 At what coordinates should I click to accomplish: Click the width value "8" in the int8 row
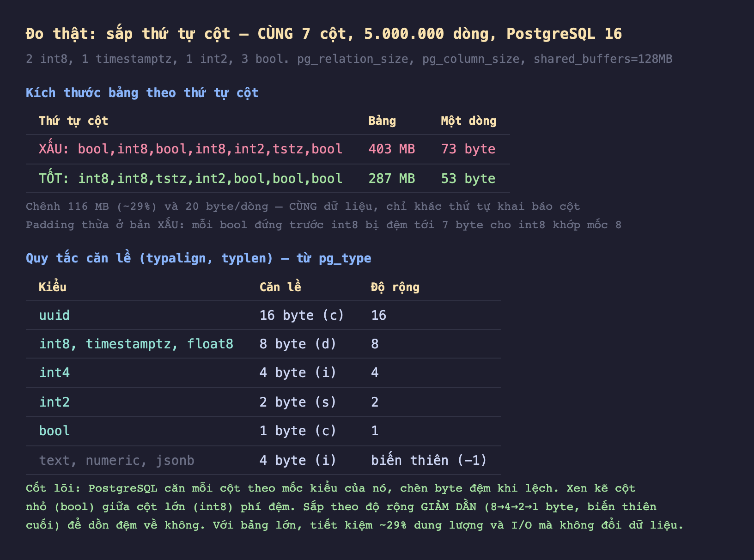(x=375, y=344)
